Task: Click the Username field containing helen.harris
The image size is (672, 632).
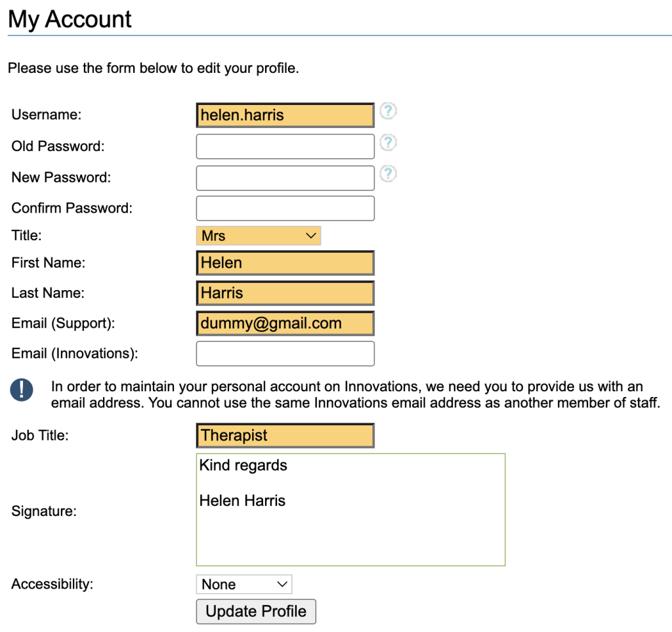Action: 285,116
